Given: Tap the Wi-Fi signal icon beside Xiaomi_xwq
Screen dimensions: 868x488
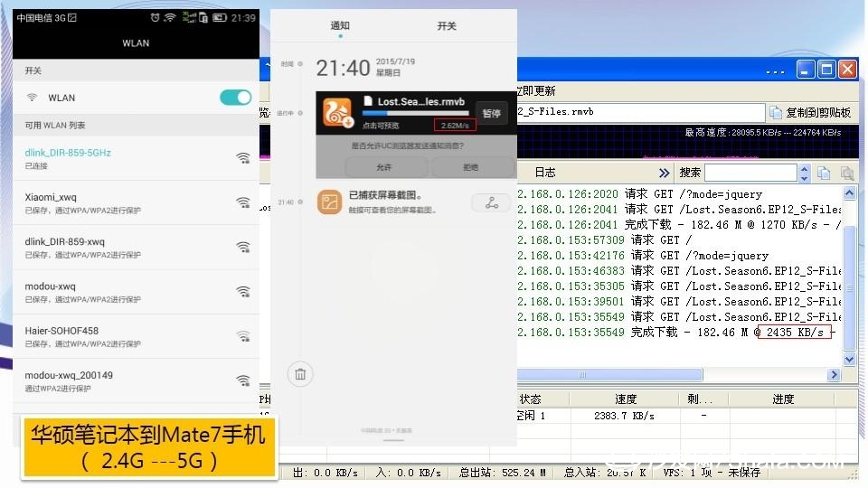Looking at the screenshot, I should [243, 202].
